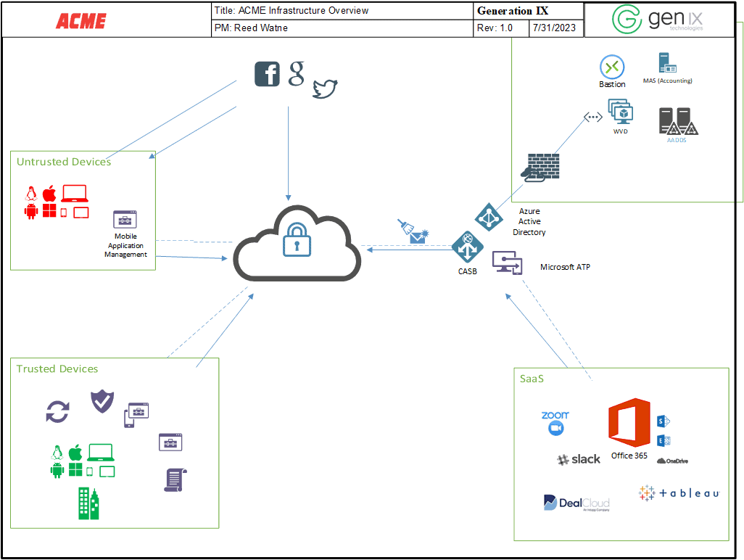Click the WVD virtual desktop icon
The width and height of the screenshot is (744, 560).
click(x=621, y=112)
